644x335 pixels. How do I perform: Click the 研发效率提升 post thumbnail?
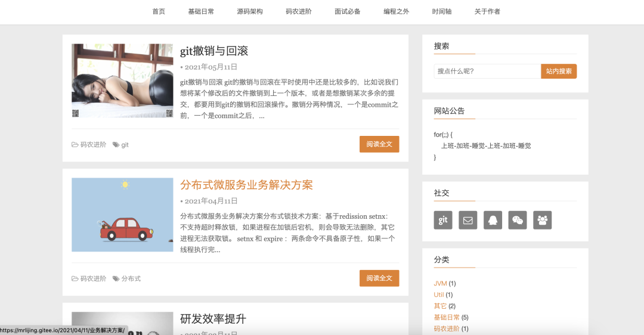coord(122,324)
